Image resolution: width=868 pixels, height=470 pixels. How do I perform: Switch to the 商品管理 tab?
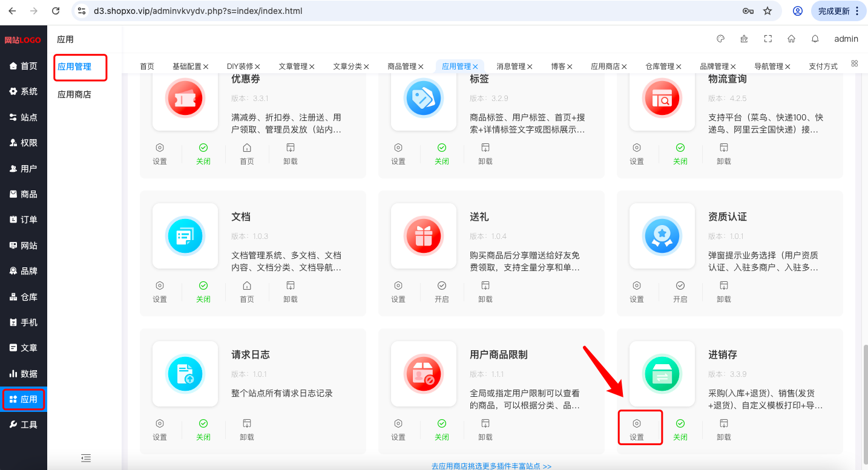point(406,67)
